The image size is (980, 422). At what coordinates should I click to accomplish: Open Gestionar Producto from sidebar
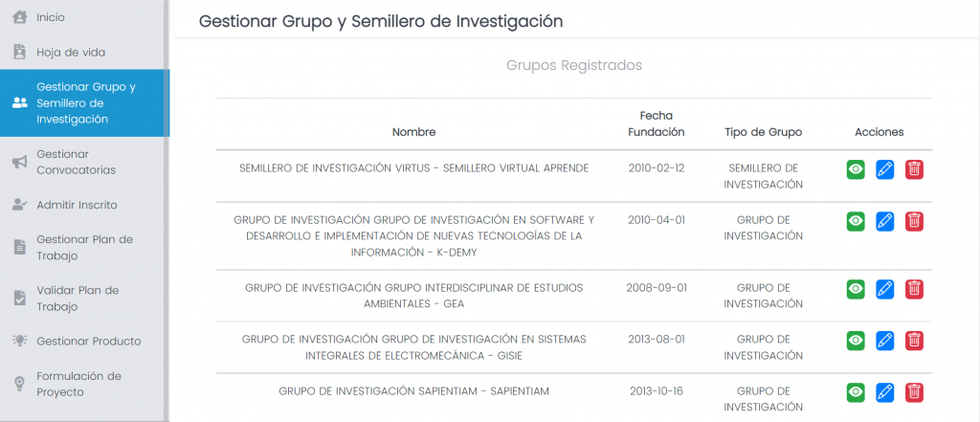[88, 341]
